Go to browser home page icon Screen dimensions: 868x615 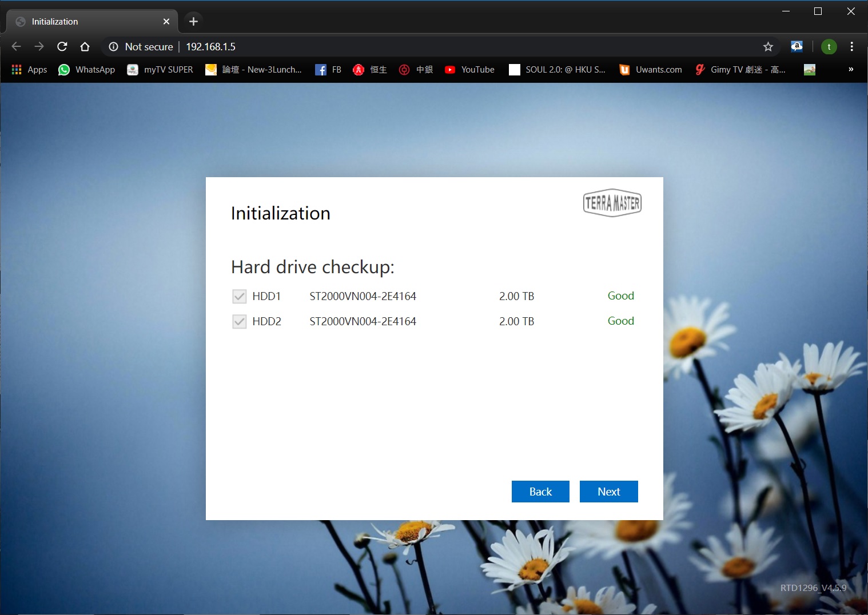[x=85, y=46]
